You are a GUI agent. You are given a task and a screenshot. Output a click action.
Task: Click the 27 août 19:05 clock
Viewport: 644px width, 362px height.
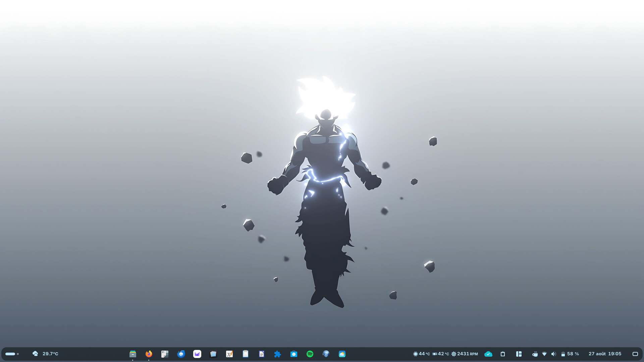pyautogui.click(x=605, y=354)
